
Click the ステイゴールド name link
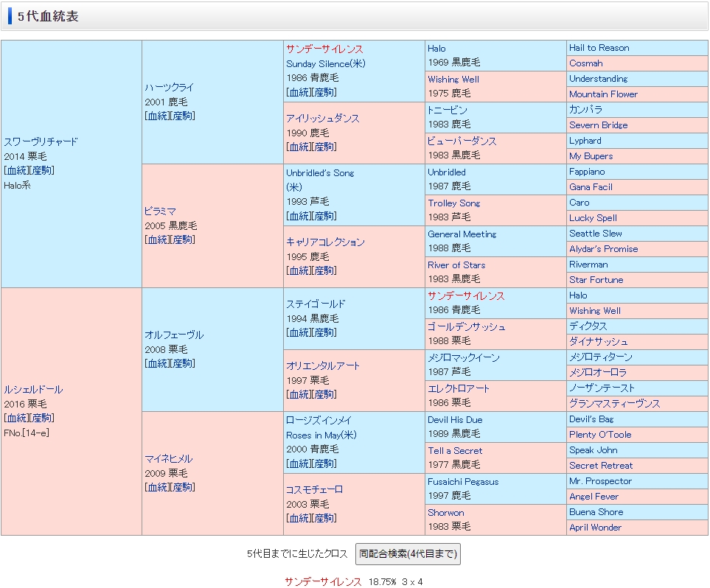(316, 304)
